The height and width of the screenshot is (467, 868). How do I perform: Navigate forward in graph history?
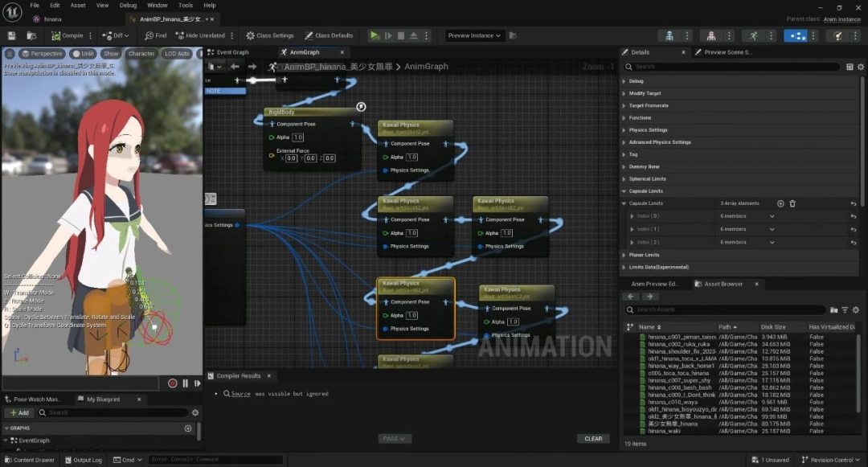(252, 67)
